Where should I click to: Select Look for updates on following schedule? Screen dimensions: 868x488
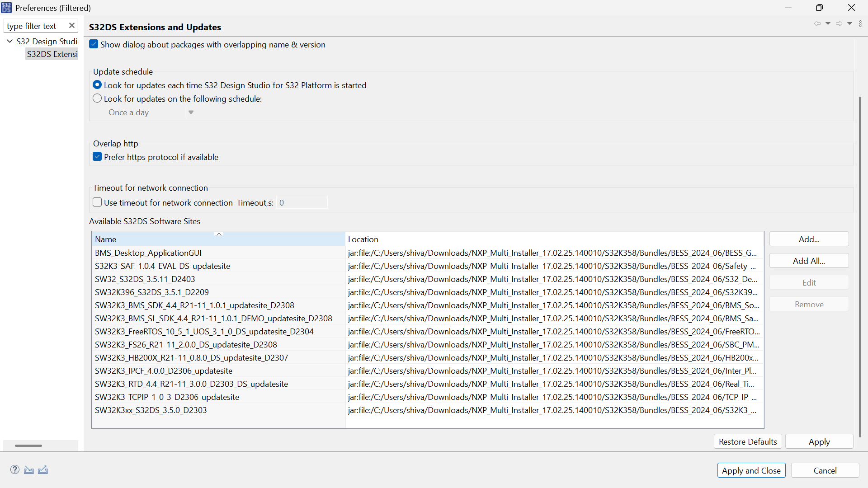pos(97,99)
